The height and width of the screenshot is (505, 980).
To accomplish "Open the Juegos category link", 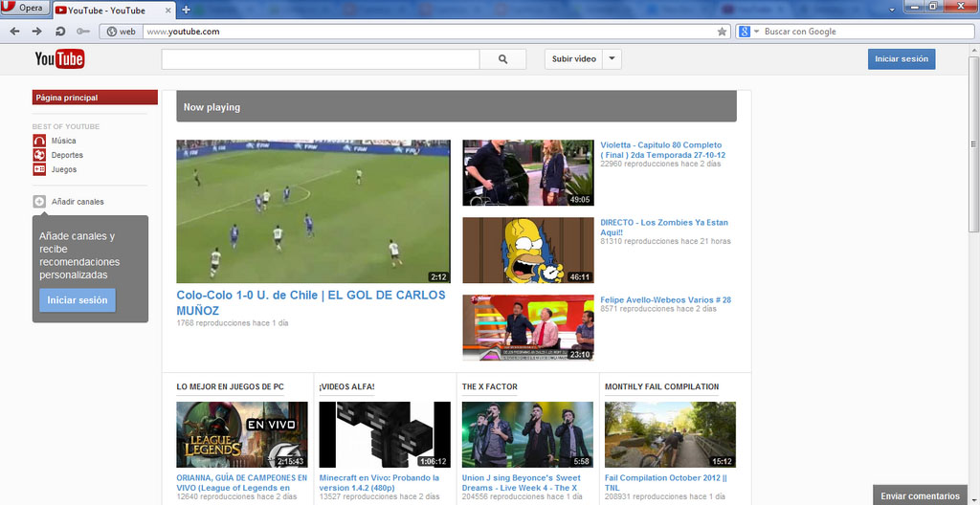I will (x=64, y=169).
